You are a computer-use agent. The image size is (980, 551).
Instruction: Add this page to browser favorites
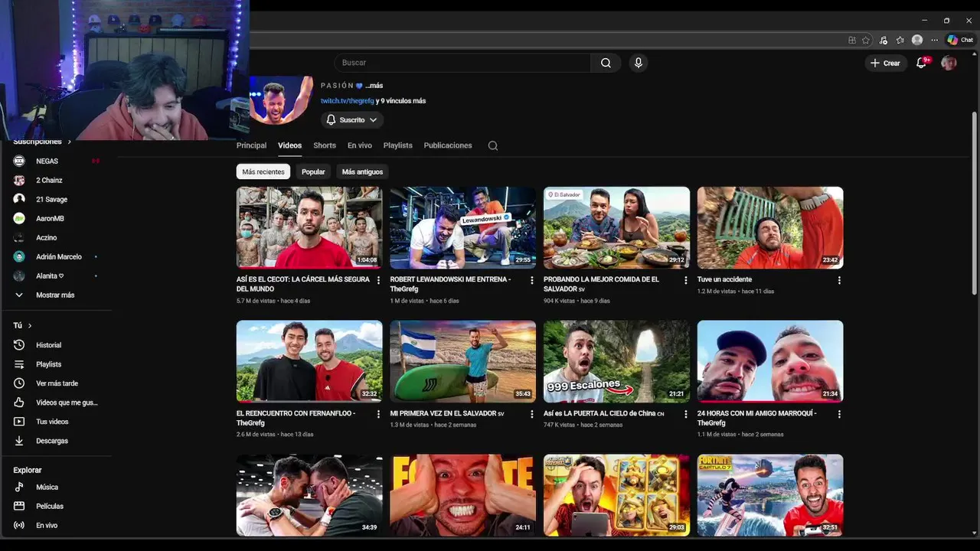pyautogui.click(x=866, y=40)
